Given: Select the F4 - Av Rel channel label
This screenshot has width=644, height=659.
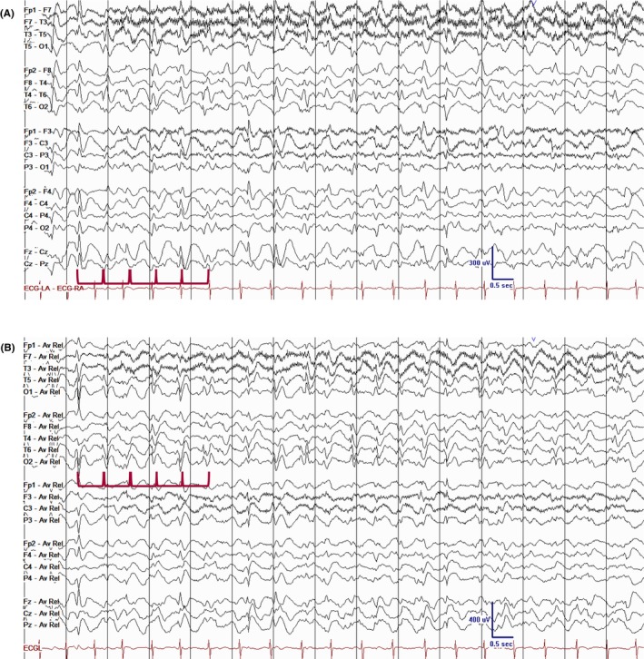Looking at the screenshot, I should point(42,555).
